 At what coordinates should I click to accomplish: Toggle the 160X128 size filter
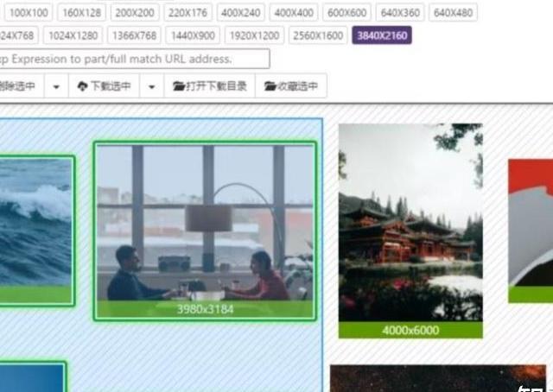tap(81, 13)
